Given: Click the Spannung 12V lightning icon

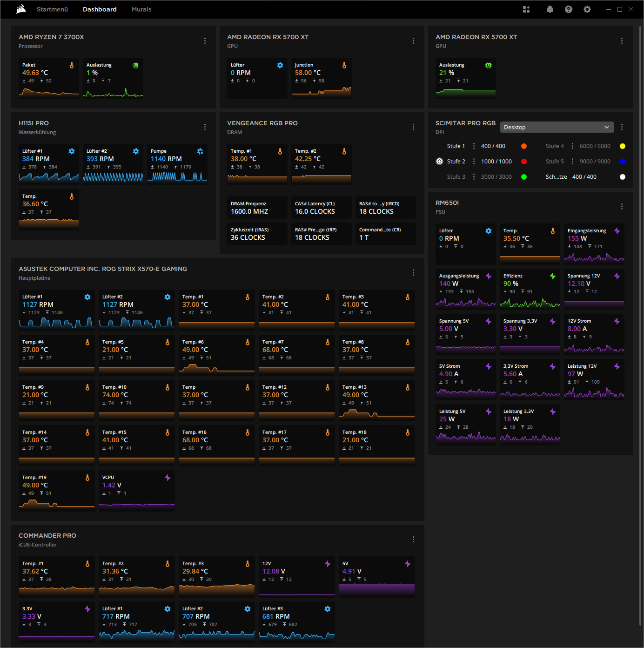Looking at the screenshot, I should pos(617,277).
